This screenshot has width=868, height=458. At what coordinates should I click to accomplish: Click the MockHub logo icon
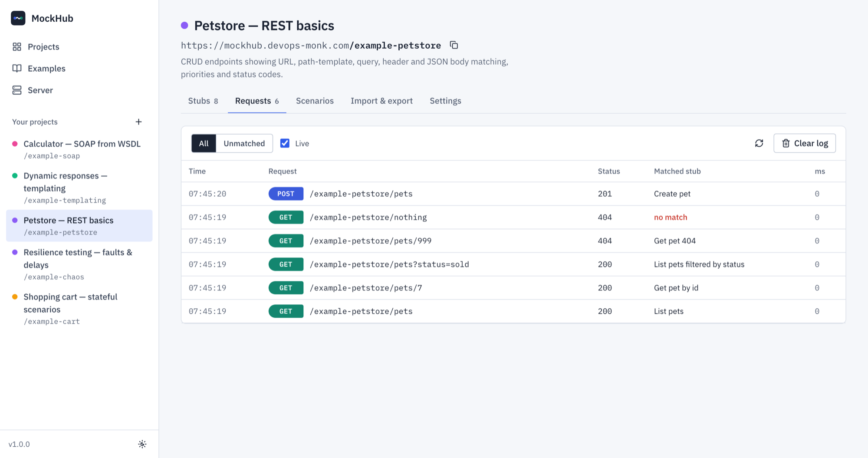click(18, 18)
